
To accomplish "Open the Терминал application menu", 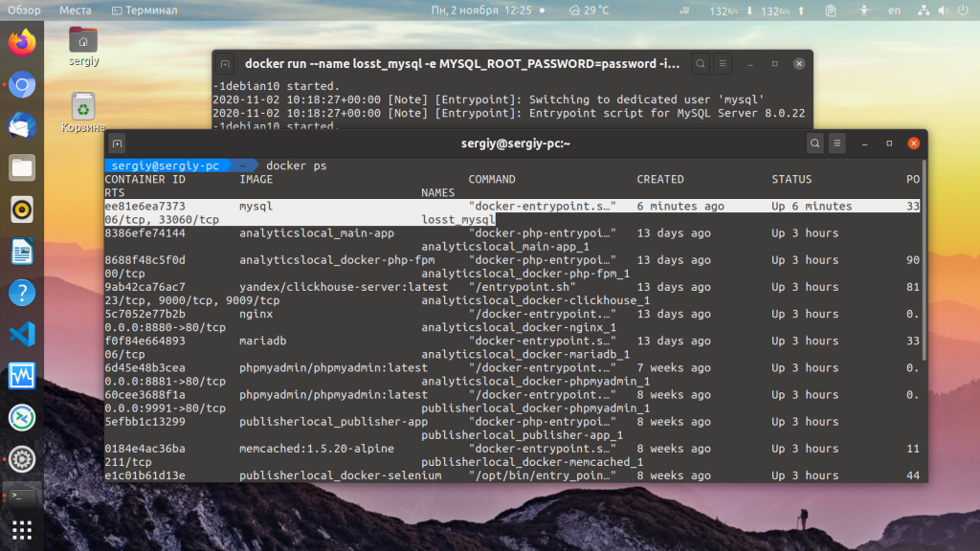I will [145, 10].
